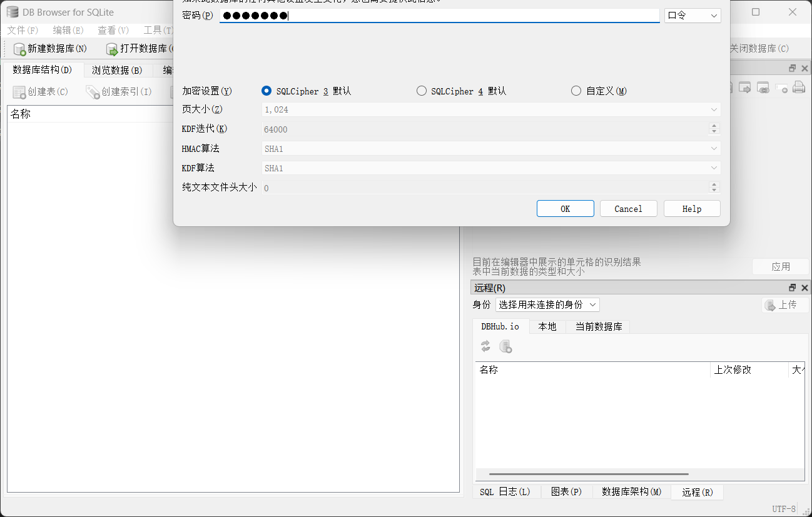Screen dimensions: 812x517
Task: Open the 查看(V) menu
Action: click(113, 31)
